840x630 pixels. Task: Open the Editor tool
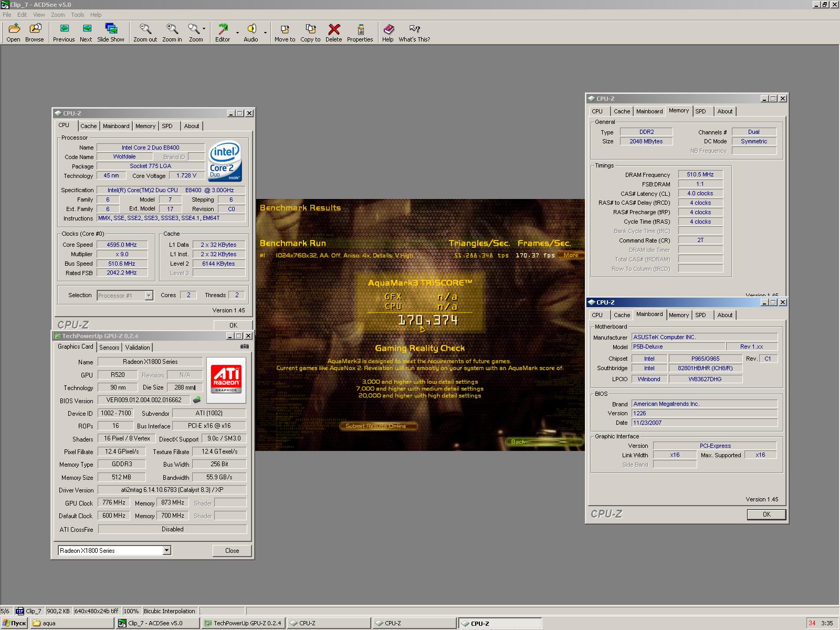click(x=223, y=33)
